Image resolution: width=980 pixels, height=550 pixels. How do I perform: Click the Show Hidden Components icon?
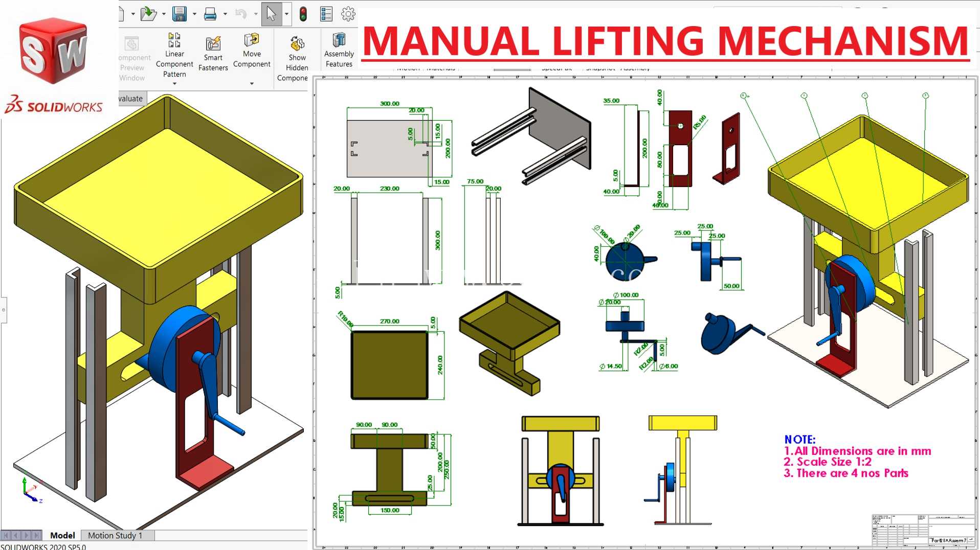point(297,43)
